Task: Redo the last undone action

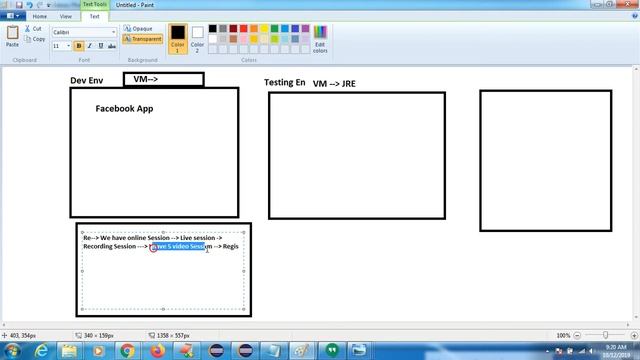Action: pyautogui.click(x=40, y=5)
